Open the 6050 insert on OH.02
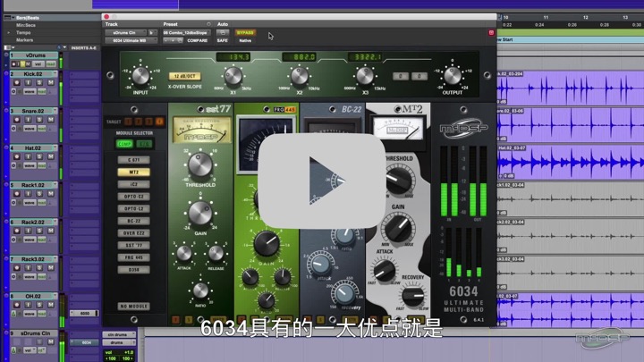The height and width of the screenshot is (362, 644). click(x=84, y=313)
